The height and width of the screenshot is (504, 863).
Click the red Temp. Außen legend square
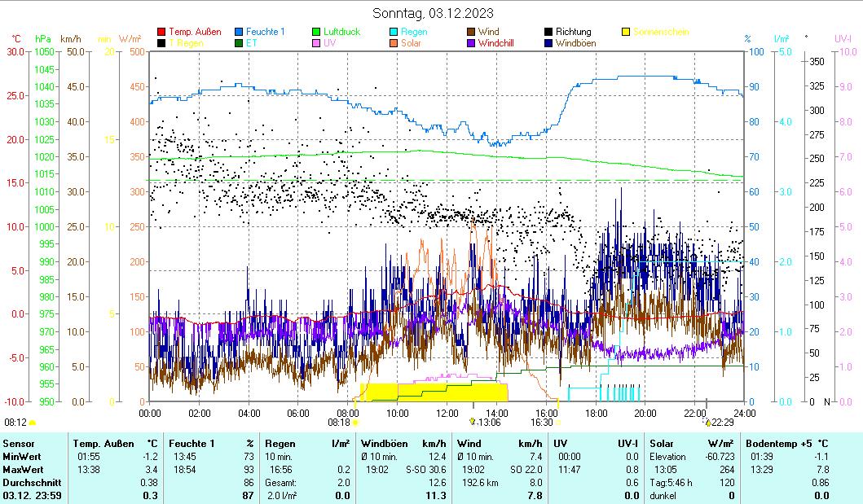point(161,32)
